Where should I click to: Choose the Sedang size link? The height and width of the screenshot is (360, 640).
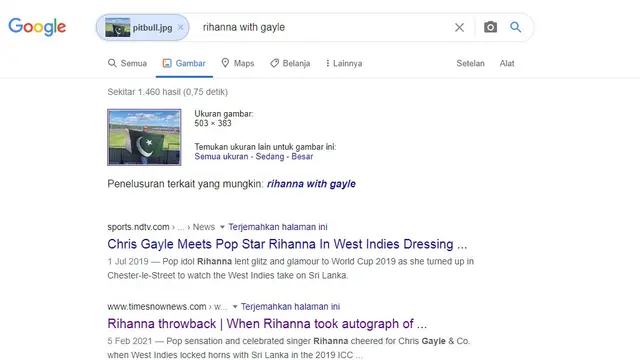[269, 156]
